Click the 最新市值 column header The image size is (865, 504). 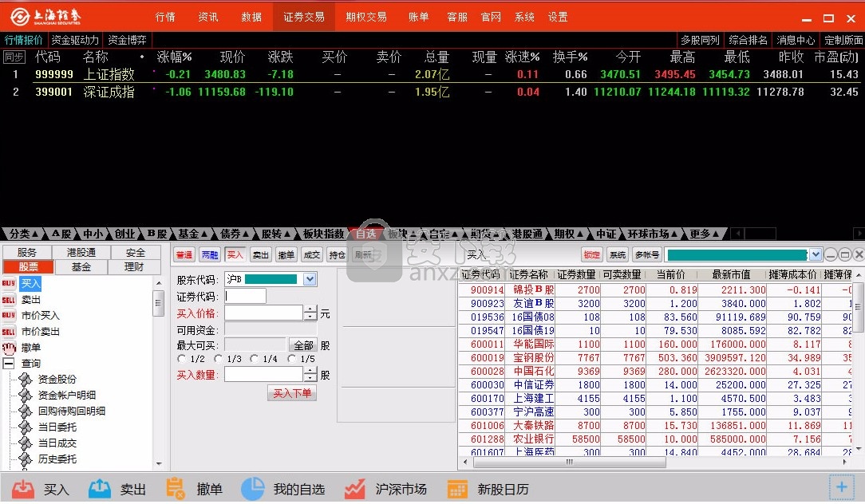coord(731,274)
